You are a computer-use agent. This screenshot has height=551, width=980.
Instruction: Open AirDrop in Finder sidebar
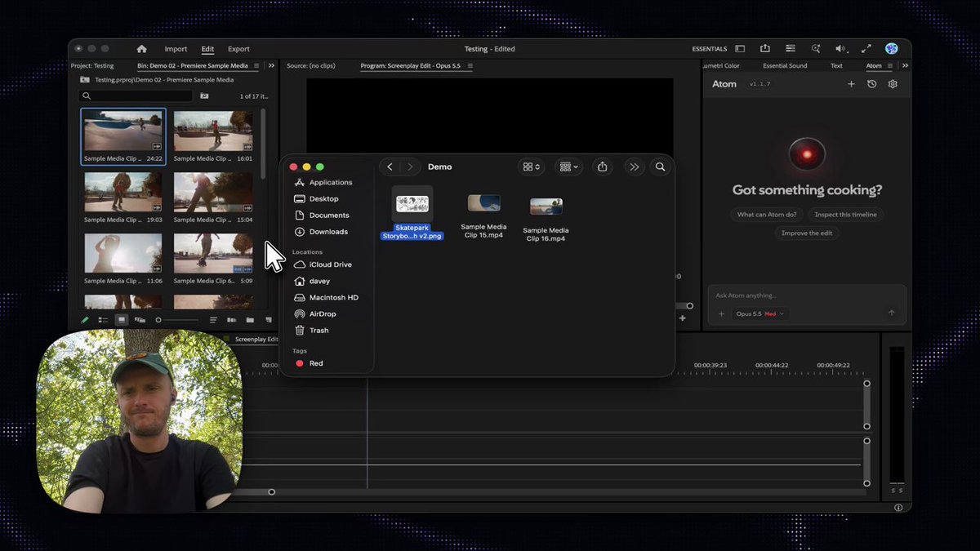(x=323, y=313)
